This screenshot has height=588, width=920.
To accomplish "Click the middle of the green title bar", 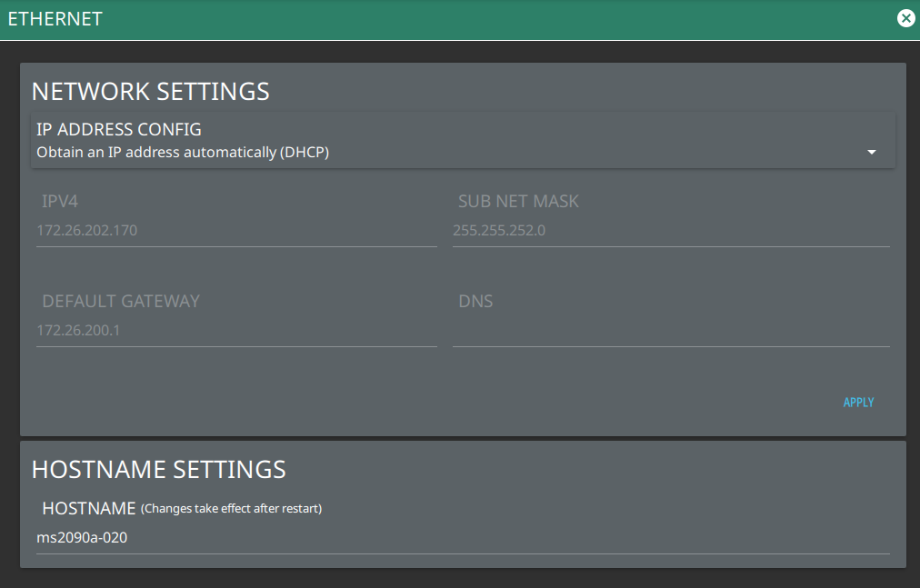I will click(x=460, y=19).
